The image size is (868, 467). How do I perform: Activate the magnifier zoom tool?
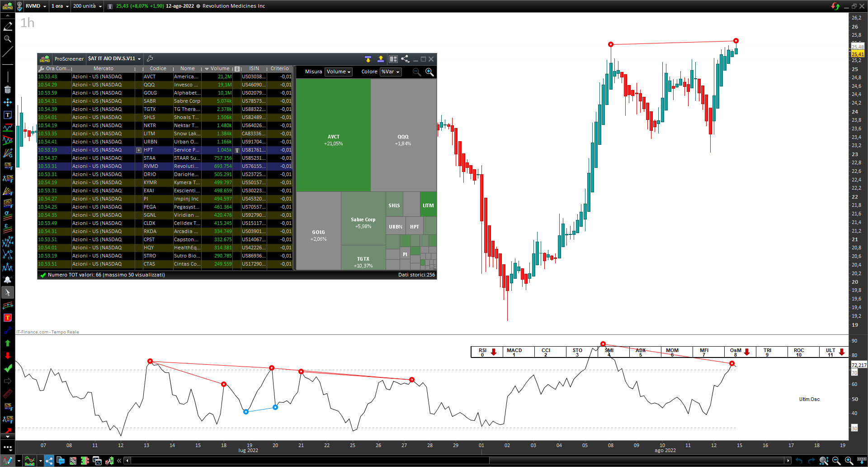[8, 39]
